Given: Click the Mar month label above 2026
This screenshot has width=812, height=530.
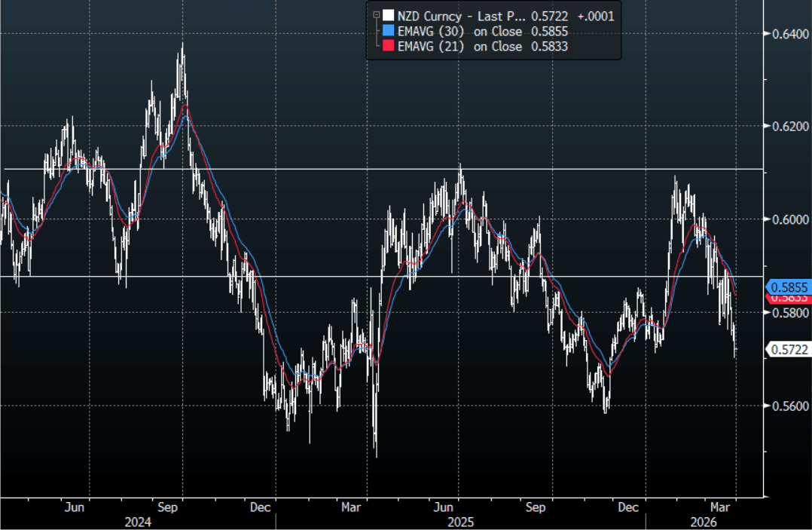Looking at the screenshot, I should pos(721,507).
